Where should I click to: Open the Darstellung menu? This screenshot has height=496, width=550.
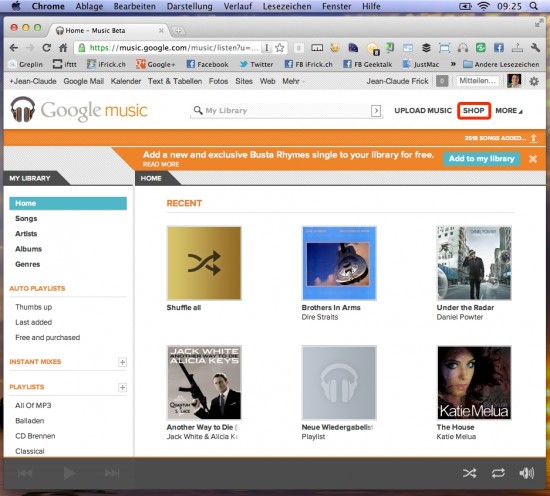tap(189, 6)
